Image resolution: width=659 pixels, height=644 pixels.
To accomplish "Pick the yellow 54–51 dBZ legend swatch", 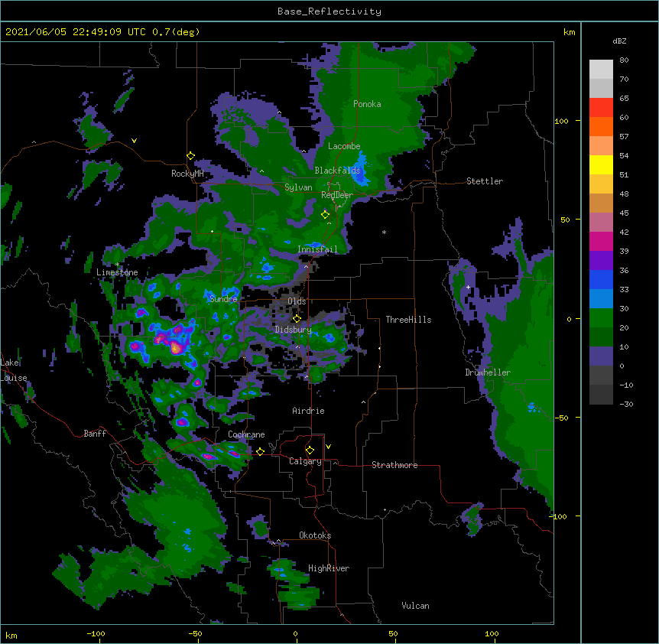I will click(601, 164).
